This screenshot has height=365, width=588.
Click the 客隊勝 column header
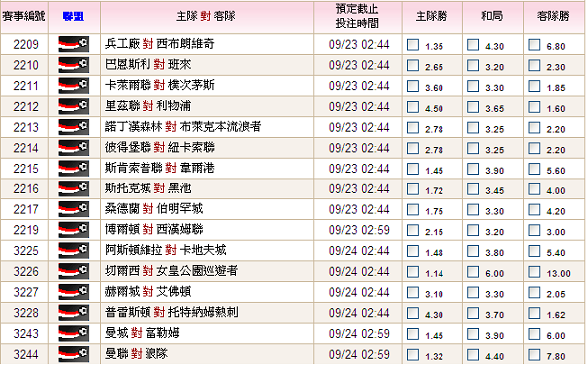coord(553,17)
